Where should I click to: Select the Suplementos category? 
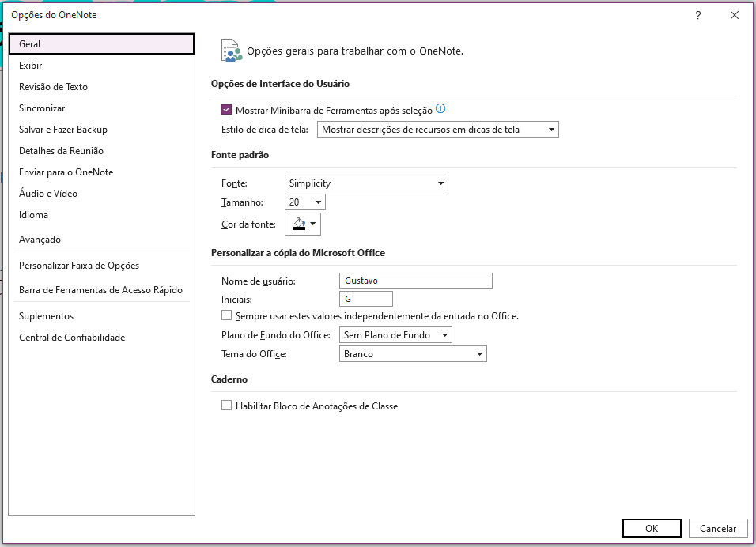[102, 316]
